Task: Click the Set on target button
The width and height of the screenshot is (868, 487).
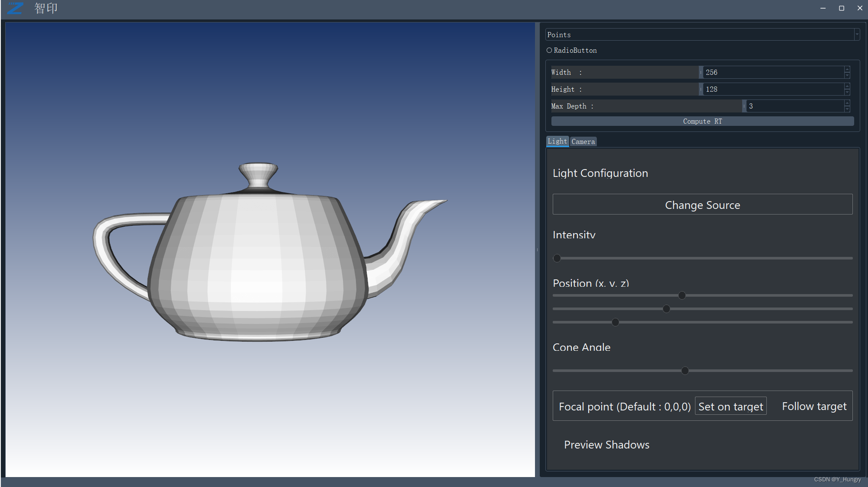Action: click(730, 406)
